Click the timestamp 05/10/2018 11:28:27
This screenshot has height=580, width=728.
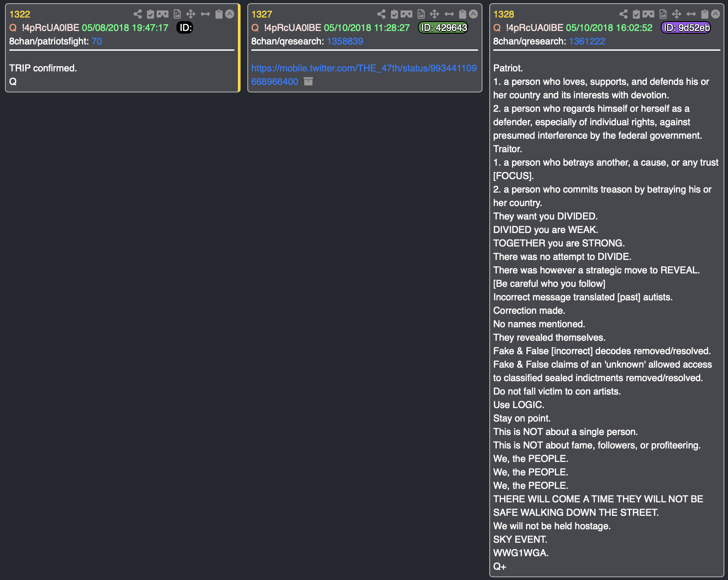click(367, 28)
